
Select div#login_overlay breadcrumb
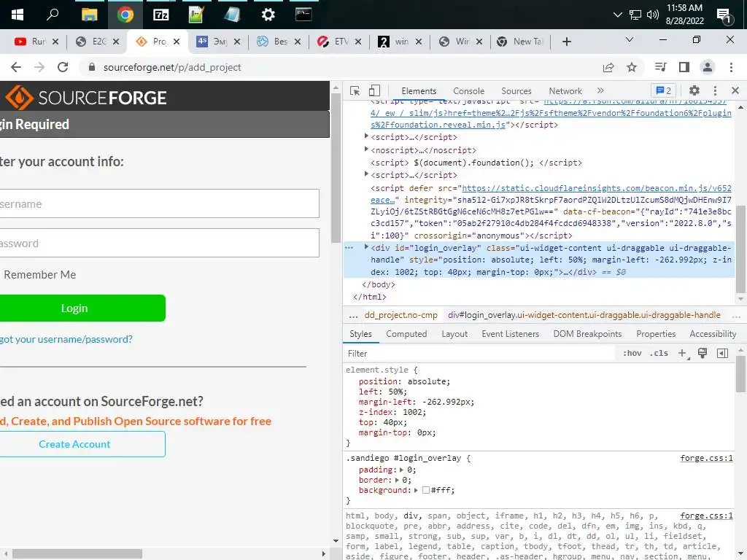[584, 315]
